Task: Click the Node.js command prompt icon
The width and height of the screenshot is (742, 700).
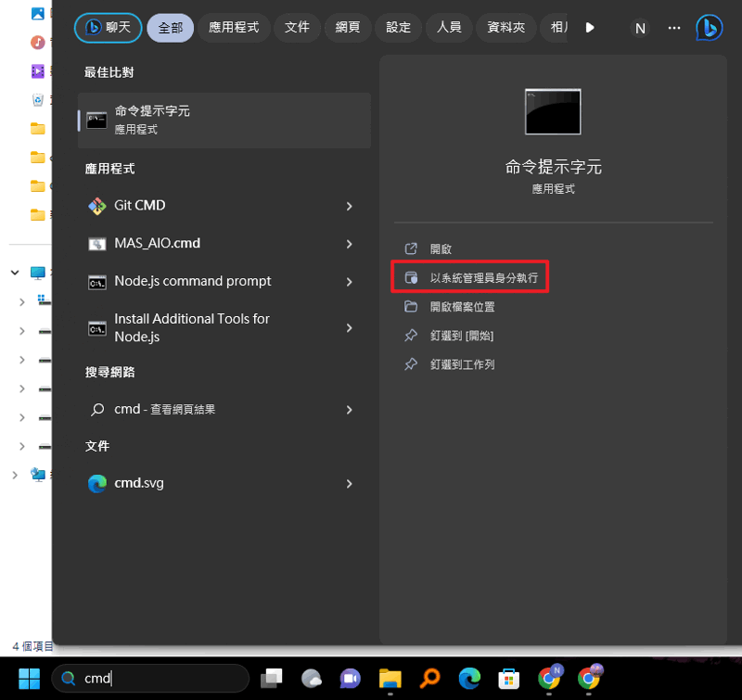Action: tap(97, 283)
